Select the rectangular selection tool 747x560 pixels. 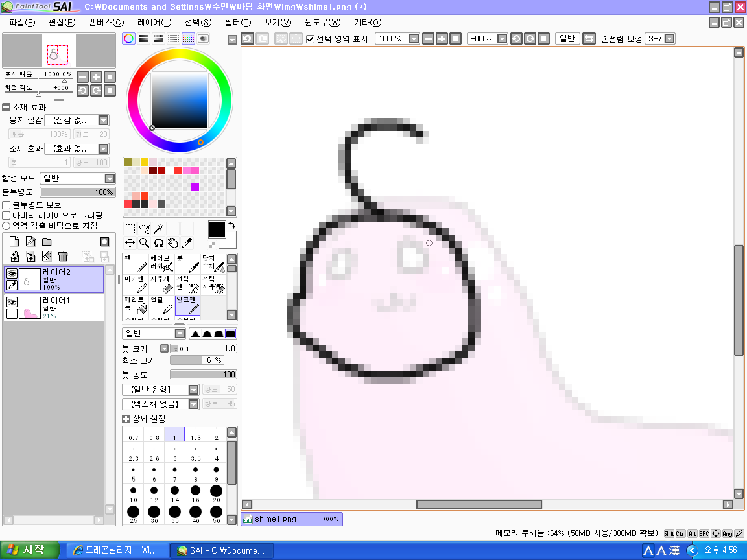(130, 229)
